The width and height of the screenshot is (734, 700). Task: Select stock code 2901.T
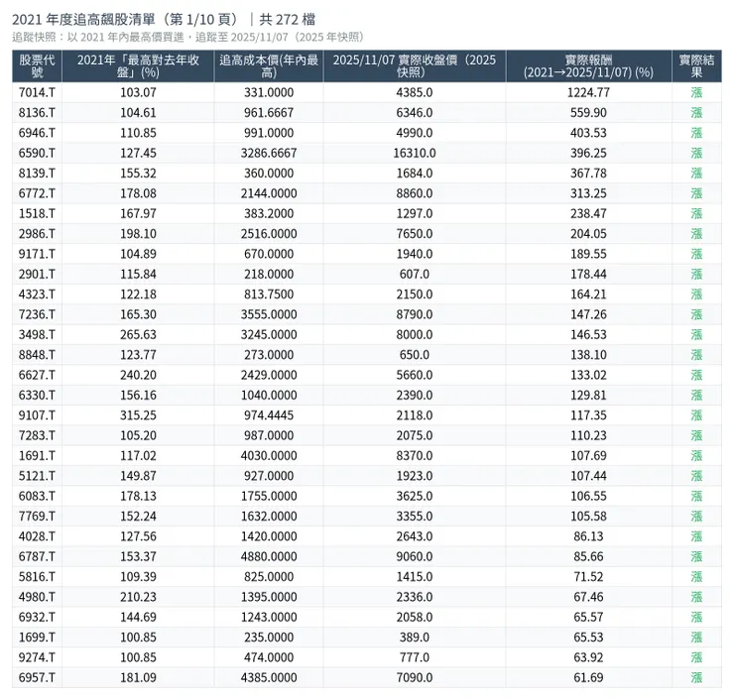click(37, 274)
